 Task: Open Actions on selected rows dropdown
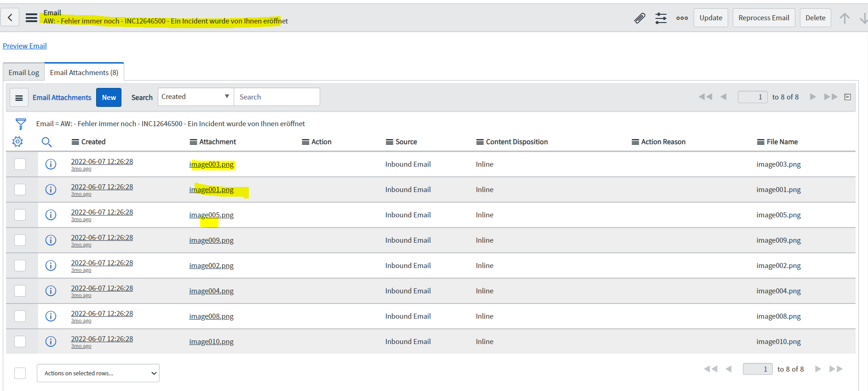[x=98, y=373]
